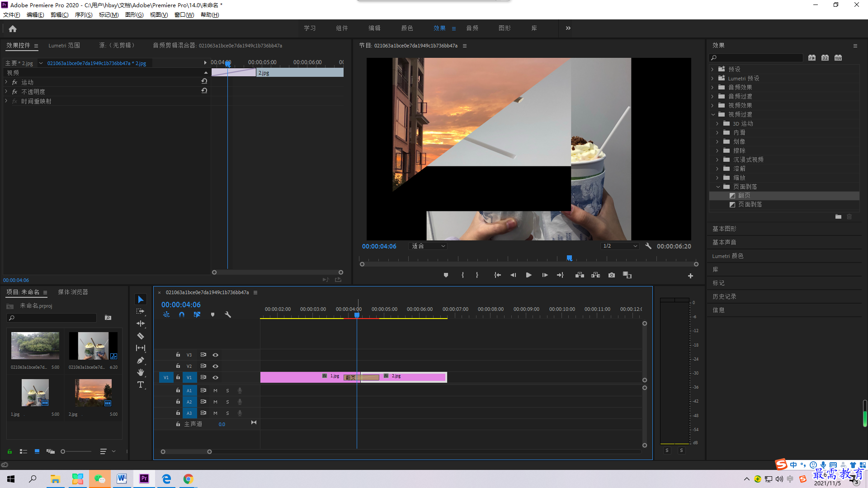
Task: Click the Lift button
Action: coord(580,275)
